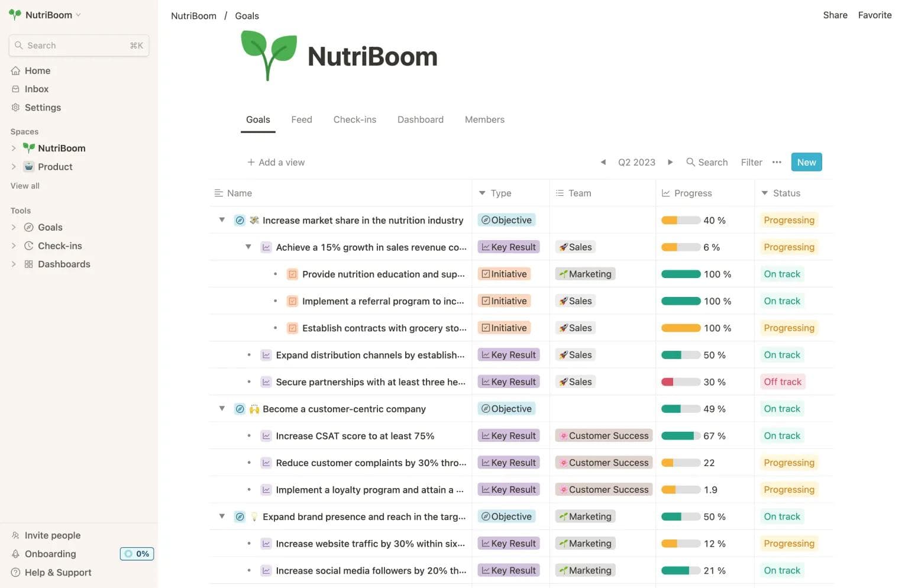The width and height of the screenshot is (905, 588).
Task: Open Check-ins from the Tools section
Action: (x=59, y=245)
